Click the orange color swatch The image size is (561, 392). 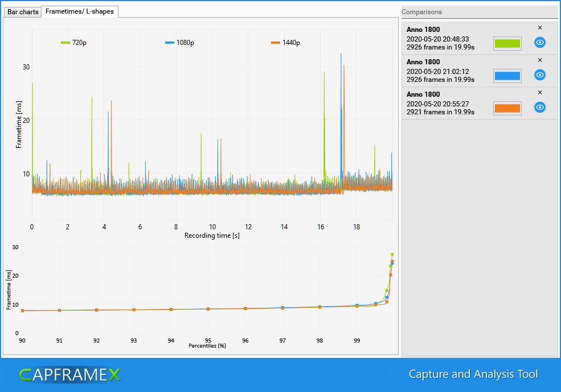pyautogui.click(x=507, y=107)
